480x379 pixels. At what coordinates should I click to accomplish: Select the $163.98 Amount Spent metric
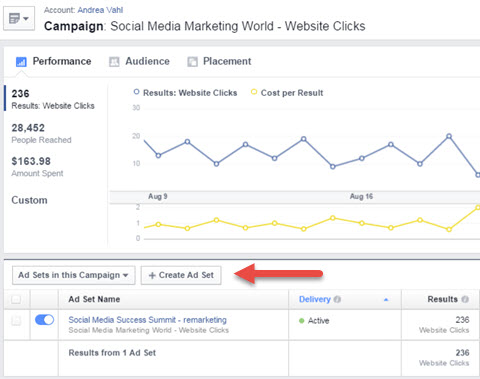(x=37, y=167)
